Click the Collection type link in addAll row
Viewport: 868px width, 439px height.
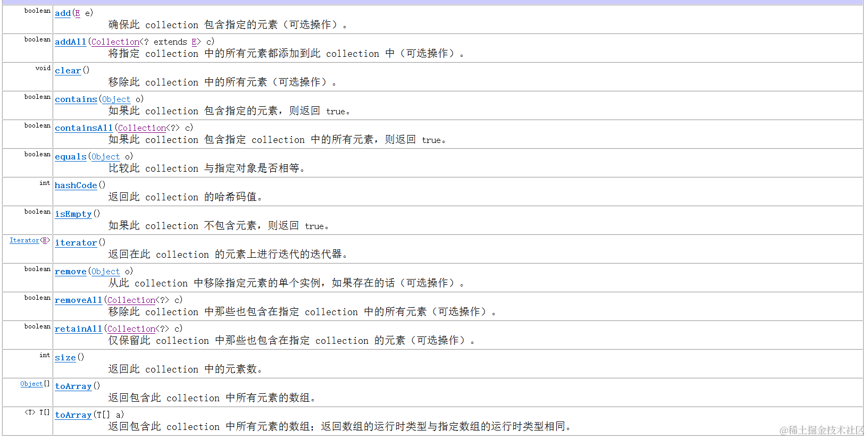coord(115,42)
